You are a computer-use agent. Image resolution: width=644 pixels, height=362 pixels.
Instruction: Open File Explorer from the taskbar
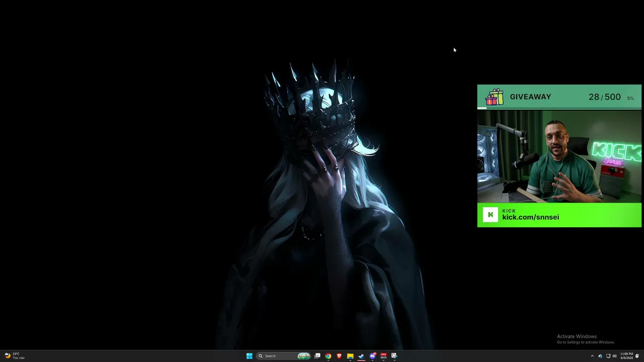coord(350,356)
